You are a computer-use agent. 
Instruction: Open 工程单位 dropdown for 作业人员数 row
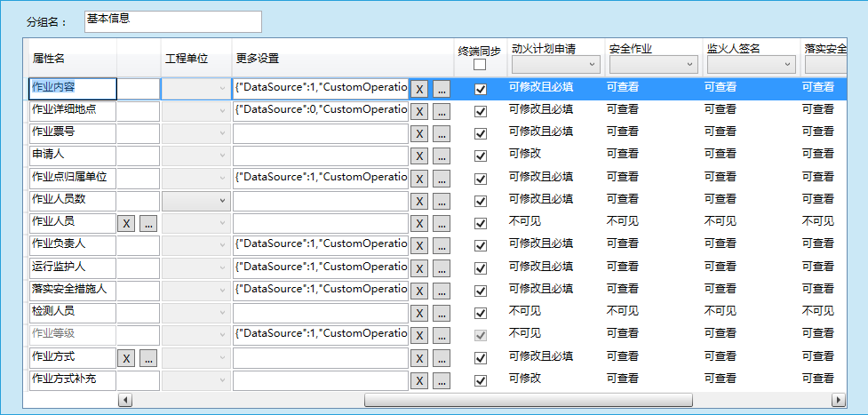coord(195,201)
